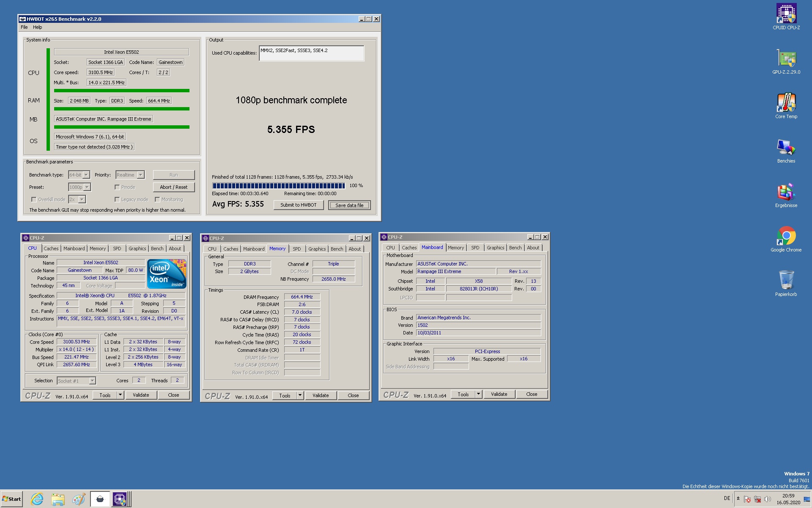This screenshot has height=508, width=812.
Task: Click network status tray icon
Action: [x=757, y=499]
